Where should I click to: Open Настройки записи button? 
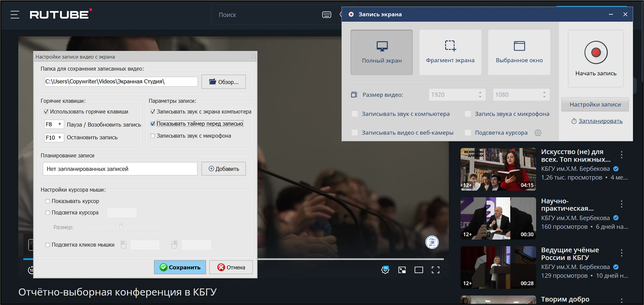pyautogui.click(x=595, y=105)
